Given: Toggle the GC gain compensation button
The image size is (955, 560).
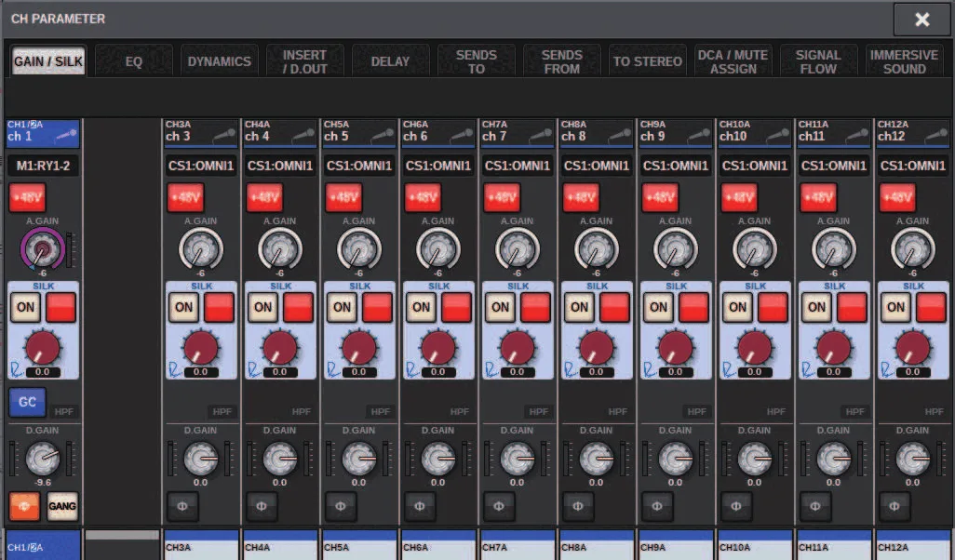Looking at the screenshot, I should pyautogui.click(x=27, y=403).
